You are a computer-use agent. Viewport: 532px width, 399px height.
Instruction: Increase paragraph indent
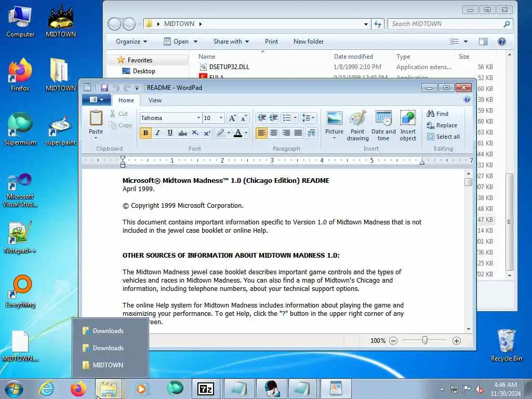tap(273, 118)
